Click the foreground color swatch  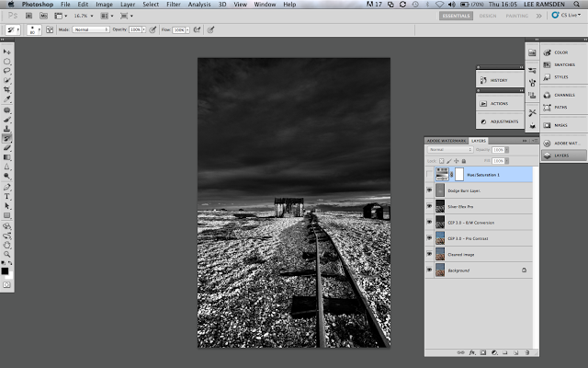(x=5, y=271)
